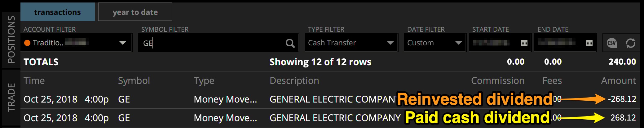Open the start date calendar picker
Screen dimensions: 644x128
pyautogui.click(x=524, y=43)
